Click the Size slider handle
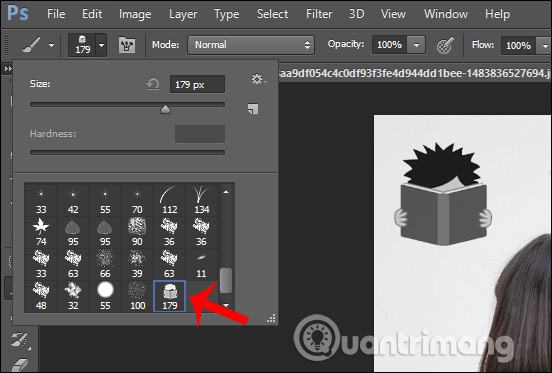The height and width of the screenshot is (373, 552). pos(165,109)
